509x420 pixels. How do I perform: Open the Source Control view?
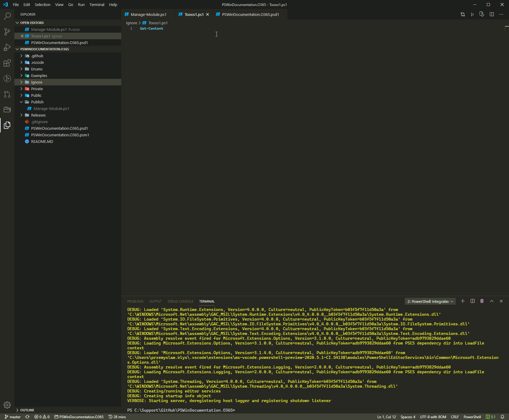point(7,32)
